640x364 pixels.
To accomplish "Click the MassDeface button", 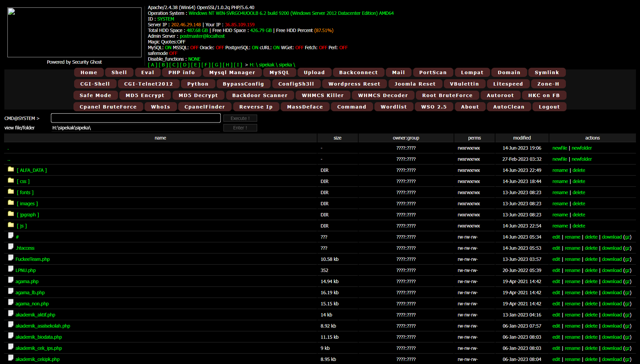I will [x=305, y=107].
